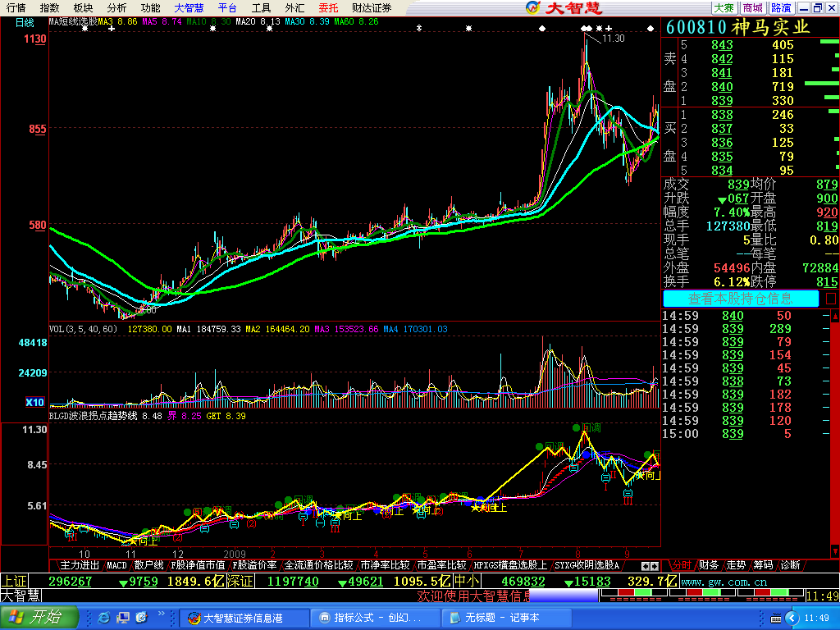Select the 全流通价格比较 tab
Image resolution: width=840 pixels, height=630 pixels.
click(318, 565)
